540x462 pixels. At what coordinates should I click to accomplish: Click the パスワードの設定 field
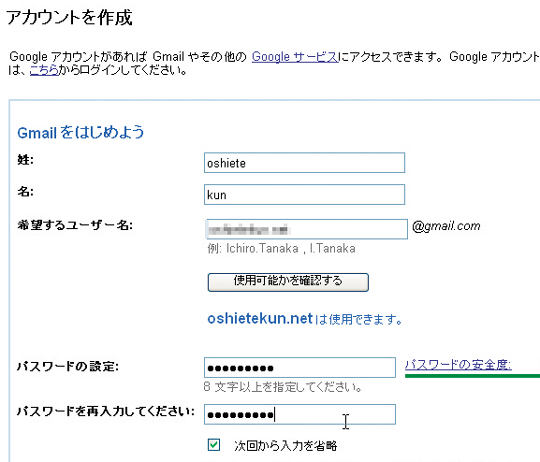(300, 367)
